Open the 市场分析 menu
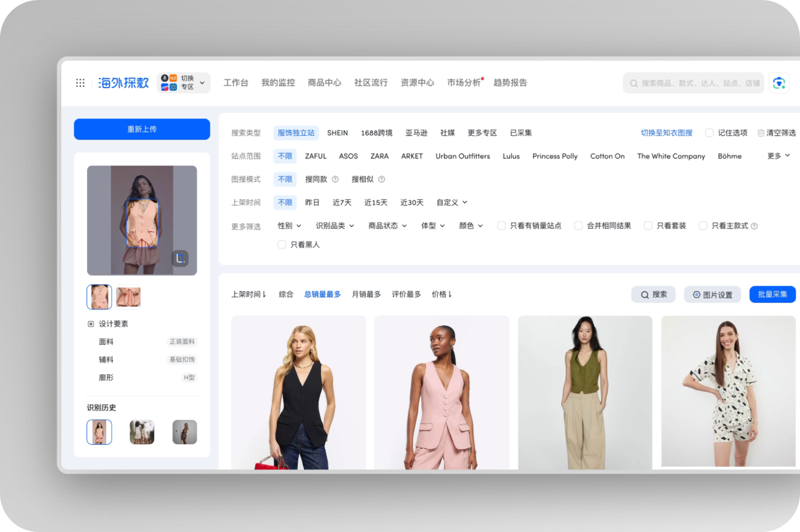800x532 pixels. tap(464, 83)
